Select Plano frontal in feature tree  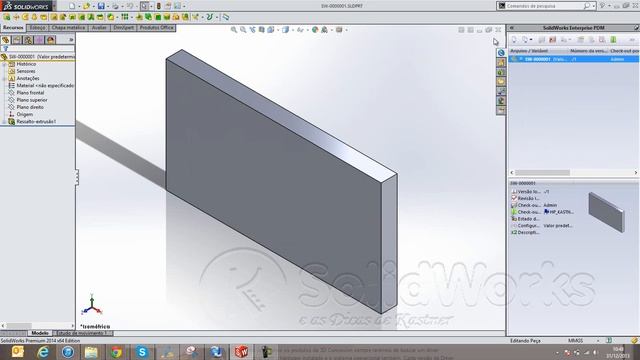point(30,93)
